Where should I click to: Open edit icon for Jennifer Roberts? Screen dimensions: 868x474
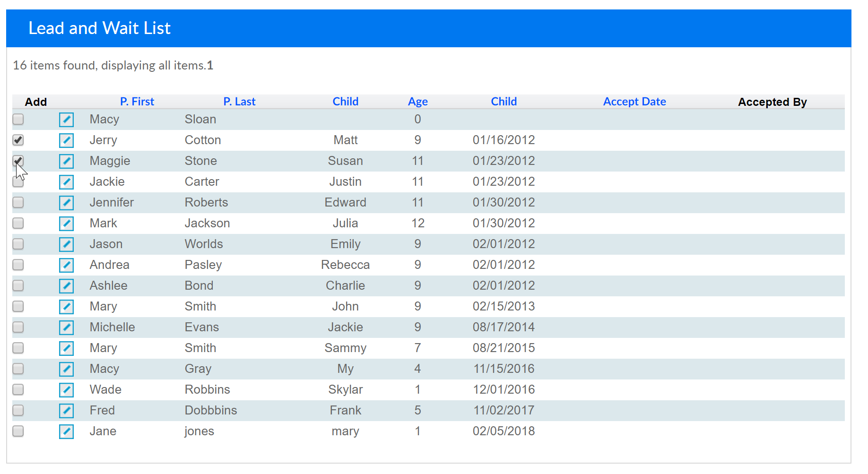click(66, 203)
